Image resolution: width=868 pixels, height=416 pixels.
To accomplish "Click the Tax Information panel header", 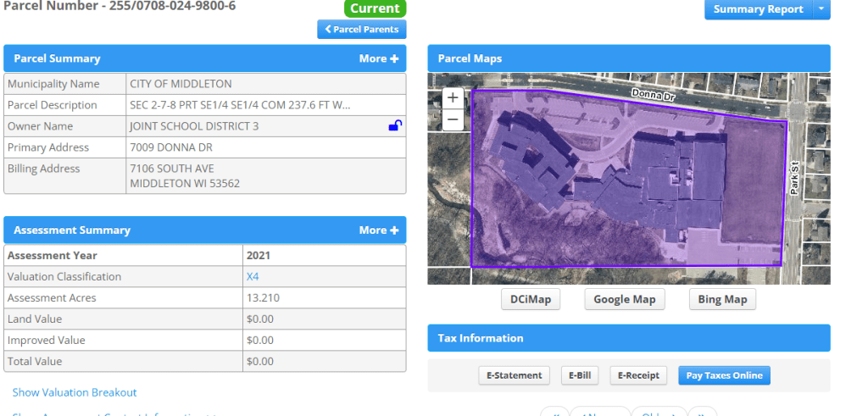I will click(628, 338).
